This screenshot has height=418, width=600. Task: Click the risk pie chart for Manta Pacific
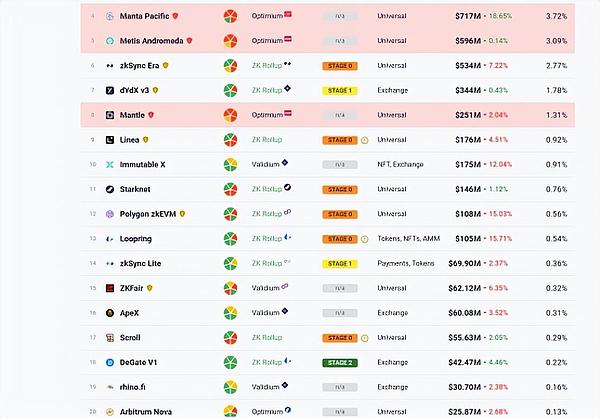(230, 17)
